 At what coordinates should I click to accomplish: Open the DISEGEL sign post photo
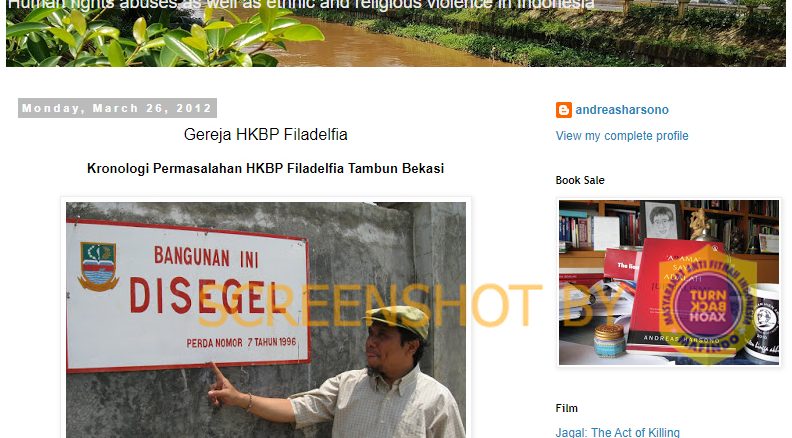pos(266,319)
